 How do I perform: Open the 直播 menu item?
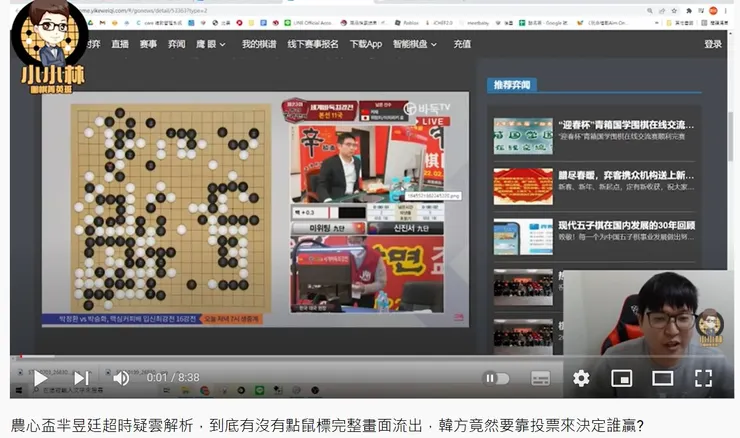pos(120,44)
